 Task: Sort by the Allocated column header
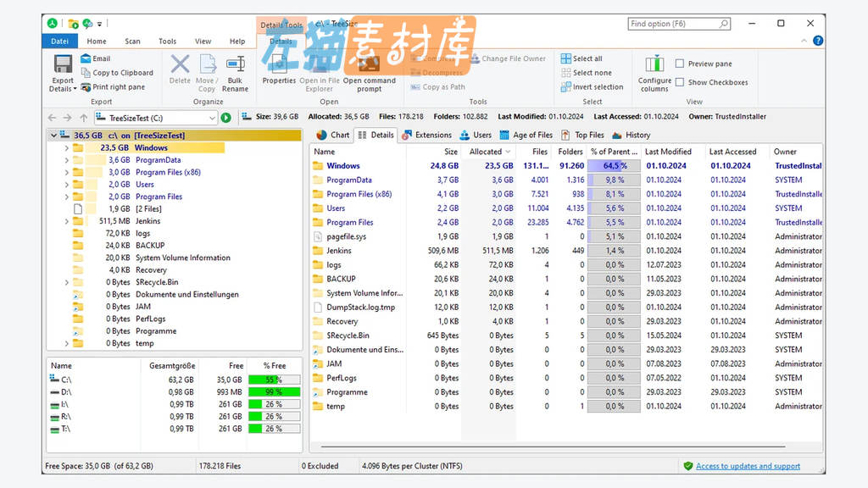pyautogui.click(x=489, y=152)
